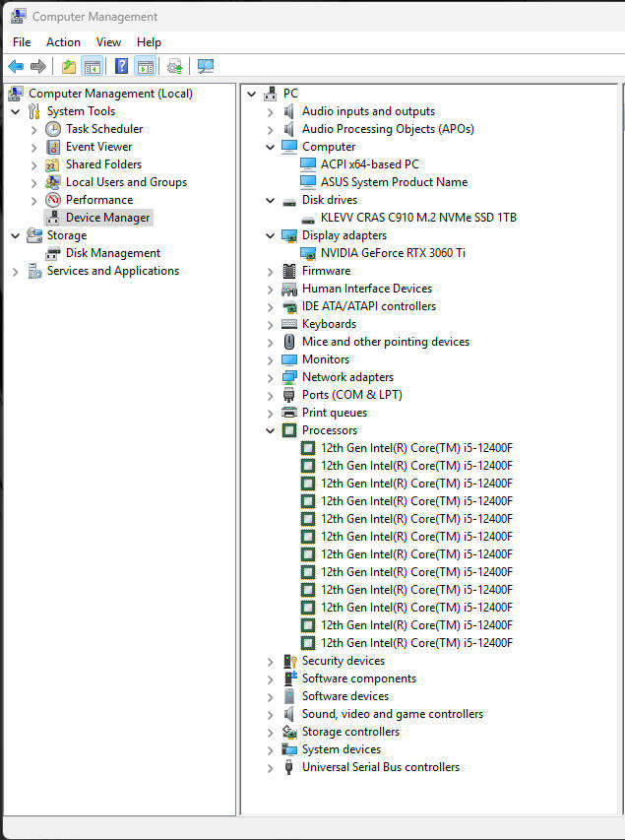The image size is (625, 840).
Task: Select Device Manager in the tree
Action: (x=107, y=218)
